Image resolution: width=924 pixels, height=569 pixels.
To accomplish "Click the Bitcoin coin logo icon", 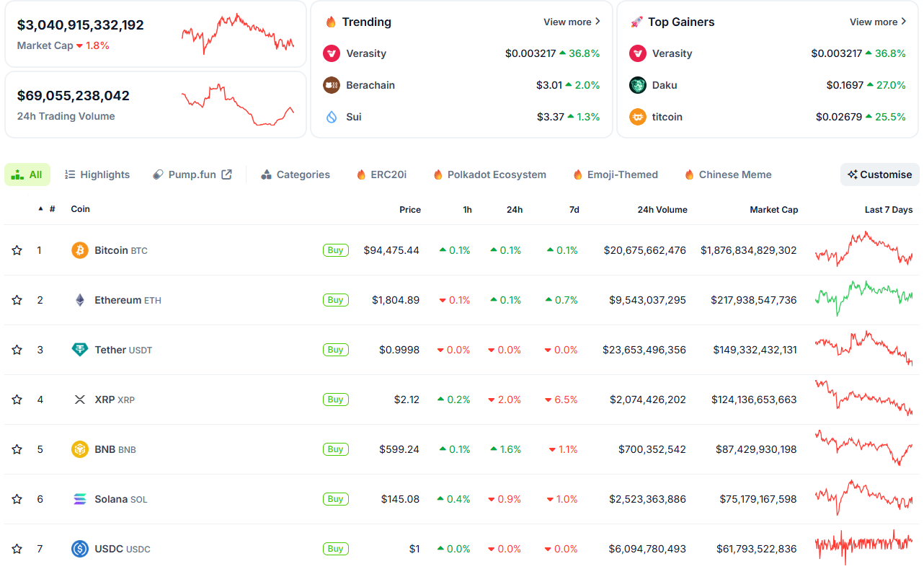I will tap(80, 250).
